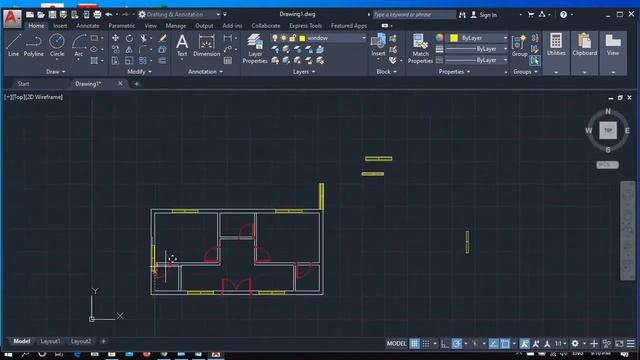Click the Help question mark
The width and height of the screenshot is (640, 360).
click(x=563, y=15)
